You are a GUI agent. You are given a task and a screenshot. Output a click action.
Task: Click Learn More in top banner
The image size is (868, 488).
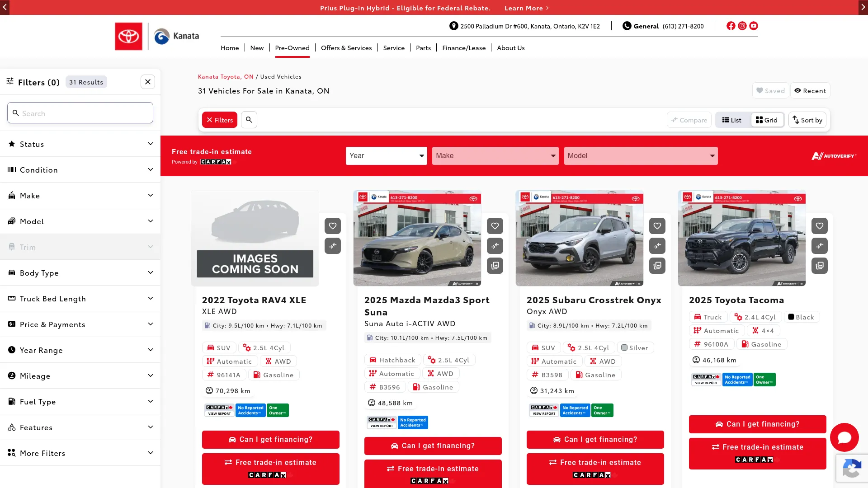(x=527, y=8)
